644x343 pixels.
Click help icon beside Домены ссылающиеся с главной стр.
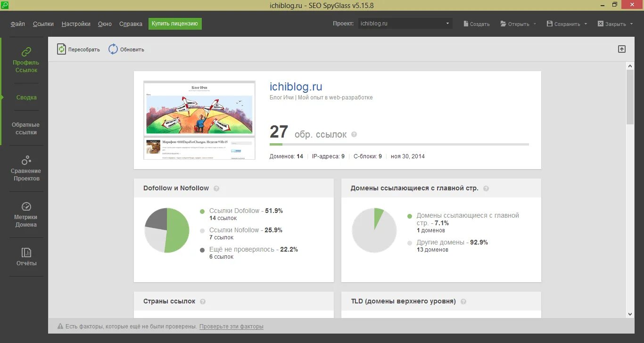pos(486,188)
